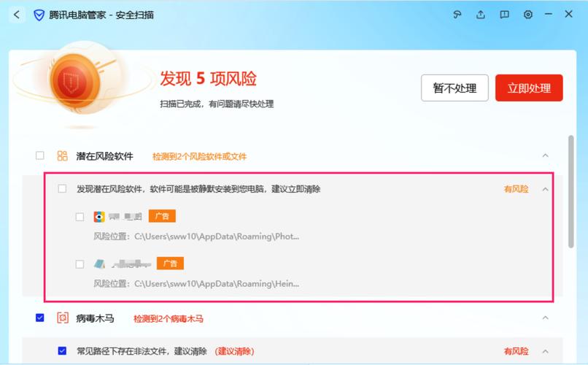Uncheck the 病毒木马 category checkbox

40,318
